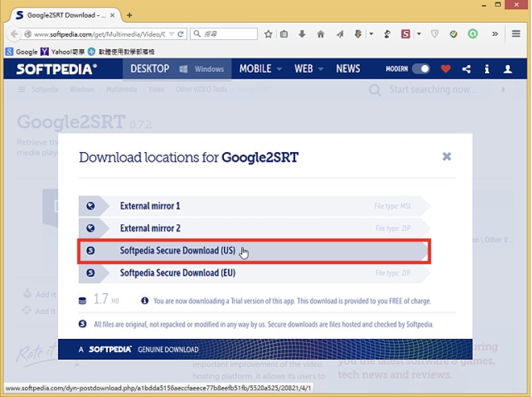Click the gray shield extension icon

point(435,34)
